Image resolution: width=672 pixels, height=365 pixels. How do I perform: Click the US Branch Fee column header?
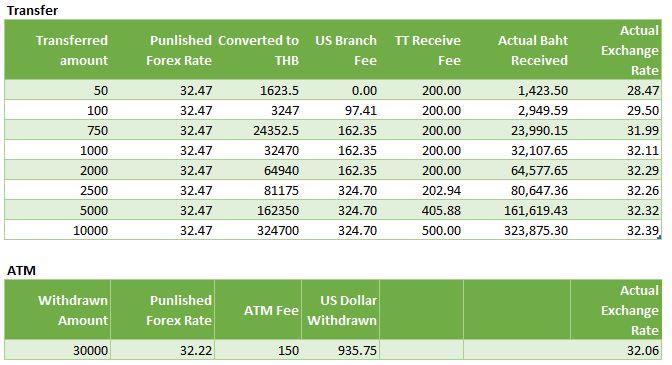[x=340, y=50]
